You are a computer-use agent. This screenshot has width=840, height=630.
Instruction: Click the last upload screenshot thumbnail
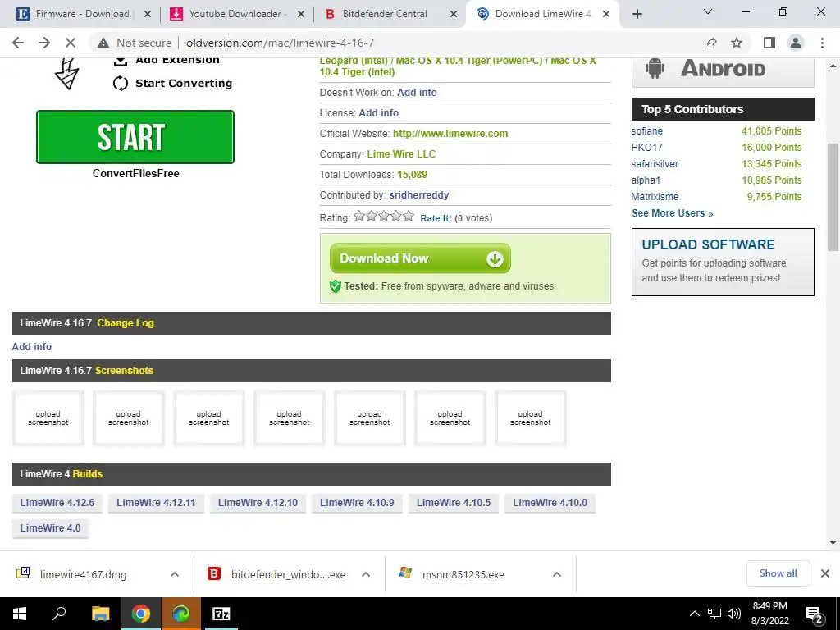pyautogui.click(x=531, y=418)
